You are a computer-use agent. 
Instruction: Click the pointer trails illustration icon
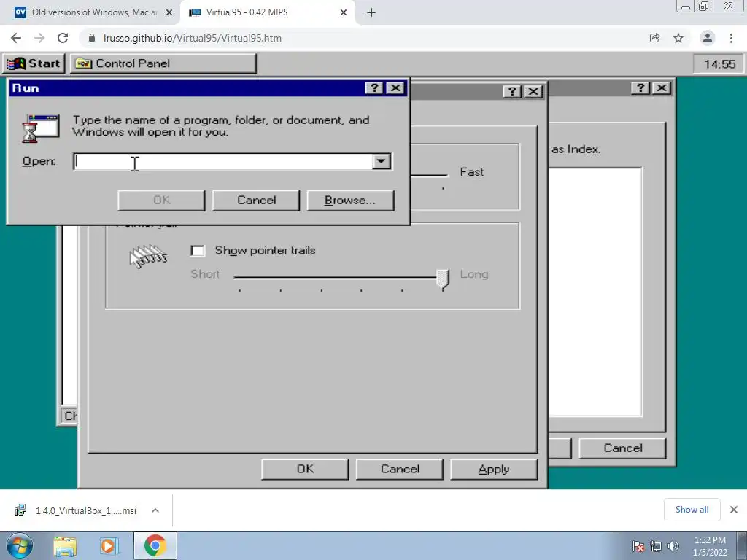click(148, 257)
